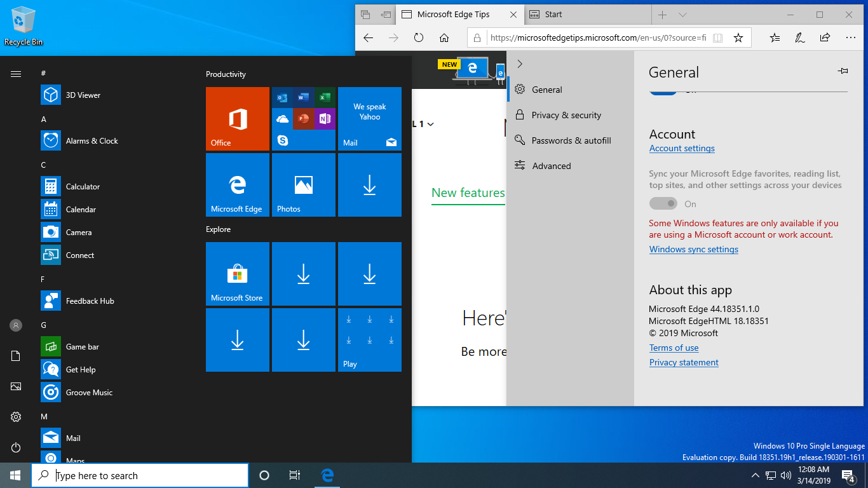
Task: Open the Photos tile
Action: [x=304, y=185]
